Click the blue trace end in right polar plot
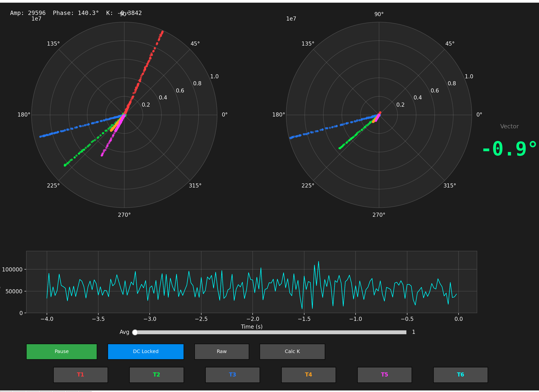The height and width of the screenshot is (392, 539). point(291,138)
